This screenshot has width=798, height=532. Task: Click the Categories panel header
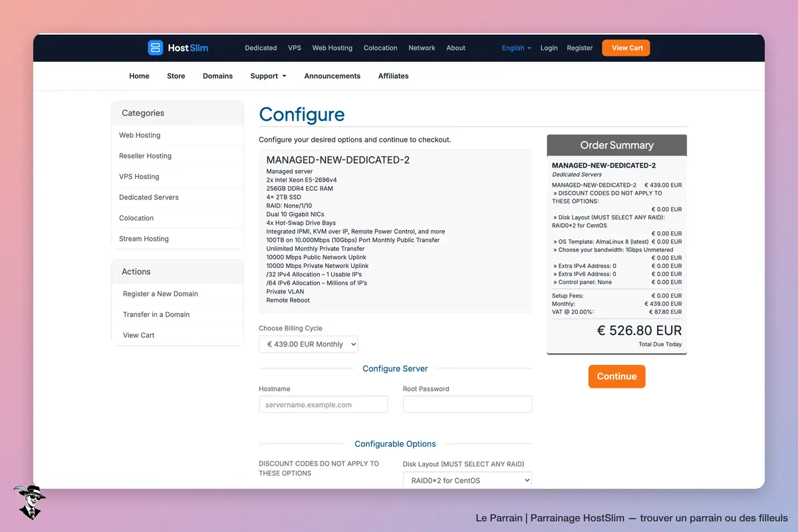point(177,113)
